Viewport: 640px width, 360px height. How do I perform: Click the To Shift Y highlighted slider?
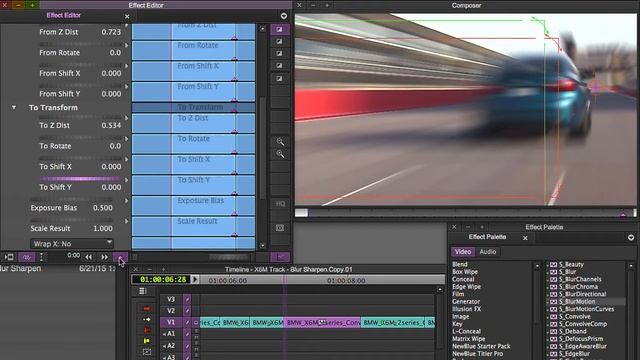(x=80, y=179)
